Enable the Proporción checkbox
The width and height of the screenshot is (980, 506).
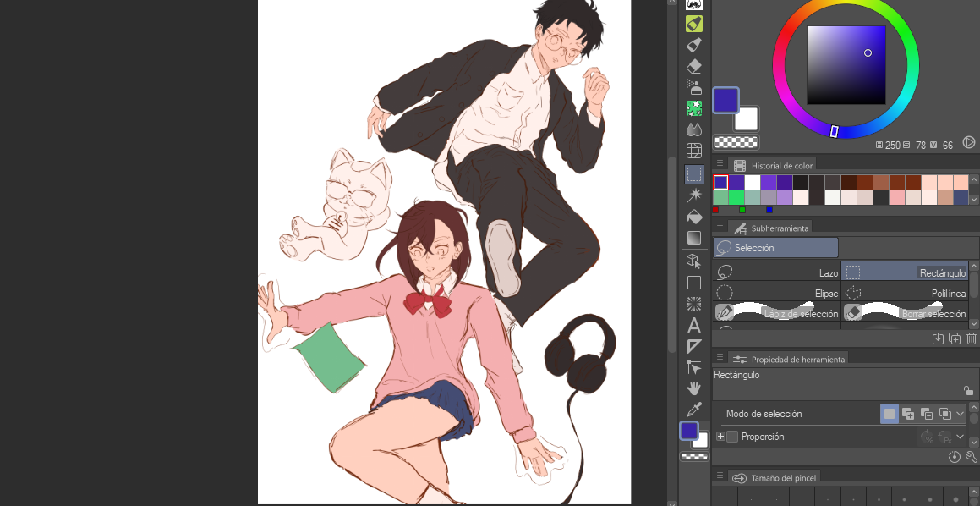pyautogui.click(x=732, y=437)
